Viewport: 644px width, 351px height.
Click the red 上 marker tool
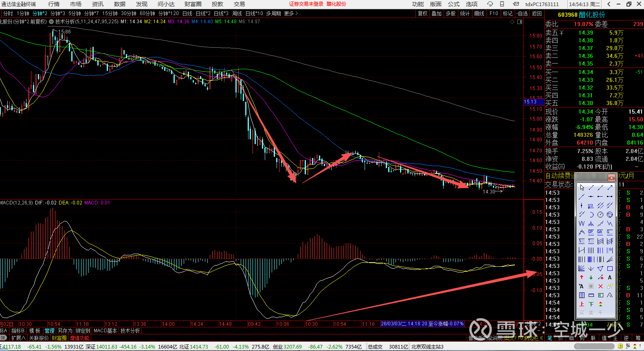[582, 304]
